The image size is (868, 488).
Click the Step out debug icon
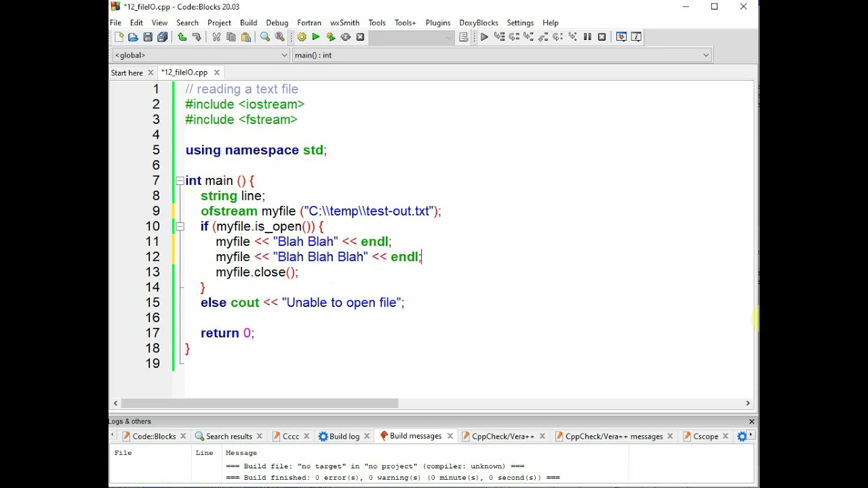point(542,37)
